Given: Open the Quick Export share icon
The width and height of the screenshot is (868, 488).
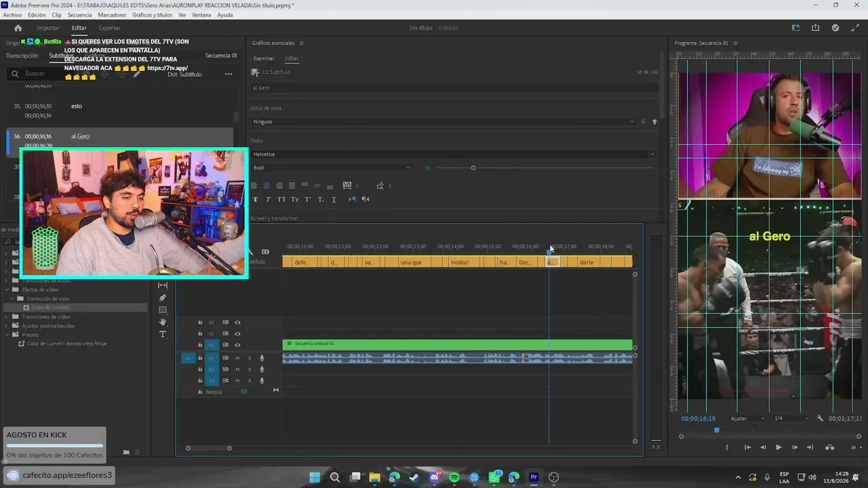Looking at the screenshot, I should tap(816, 28).
